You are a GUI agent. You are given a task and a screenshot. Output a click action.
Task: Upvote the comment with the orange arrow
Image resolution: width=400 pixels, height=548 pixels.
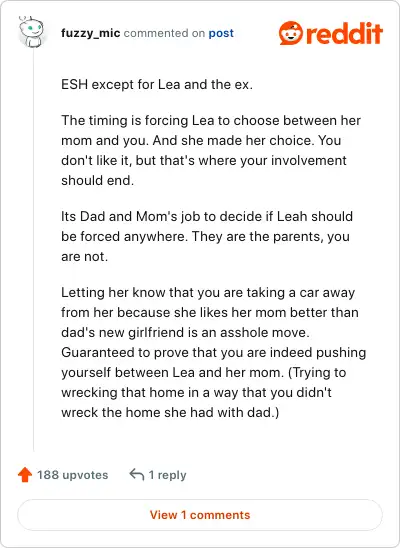click(25, 475)
